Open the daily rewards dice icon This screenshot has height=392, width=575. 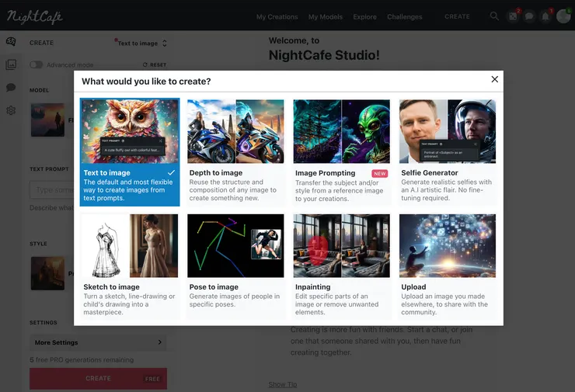pos(513,16)
